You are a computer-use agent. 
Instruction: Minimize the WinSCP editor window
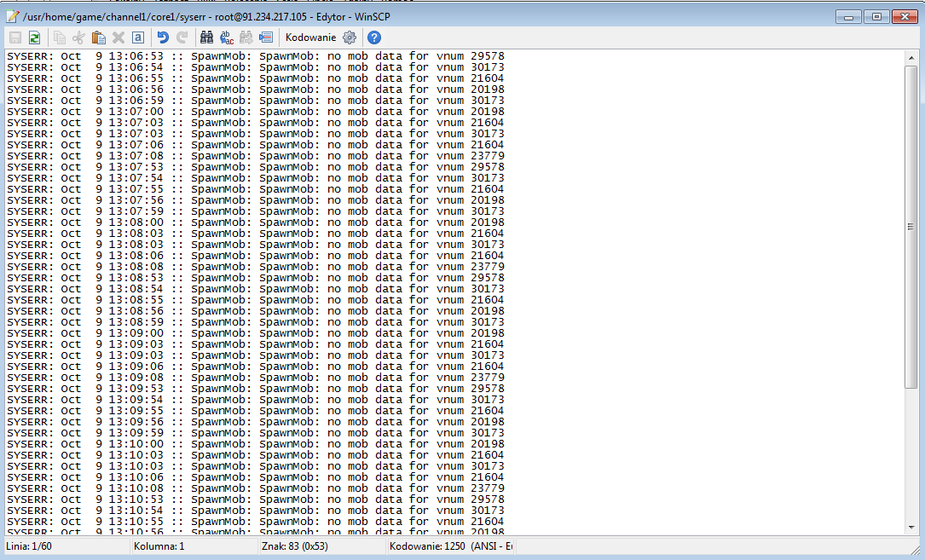pyautogui.click(x=848, y=16)
